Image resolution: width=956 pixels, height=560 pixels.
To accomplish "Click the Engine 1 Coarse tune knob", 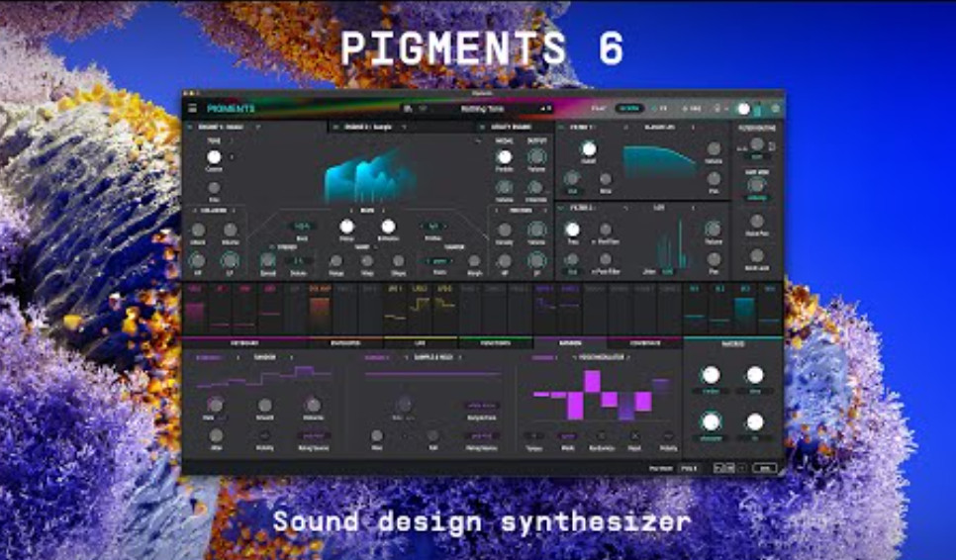I will pyautogui.click(x=214, y=157).
